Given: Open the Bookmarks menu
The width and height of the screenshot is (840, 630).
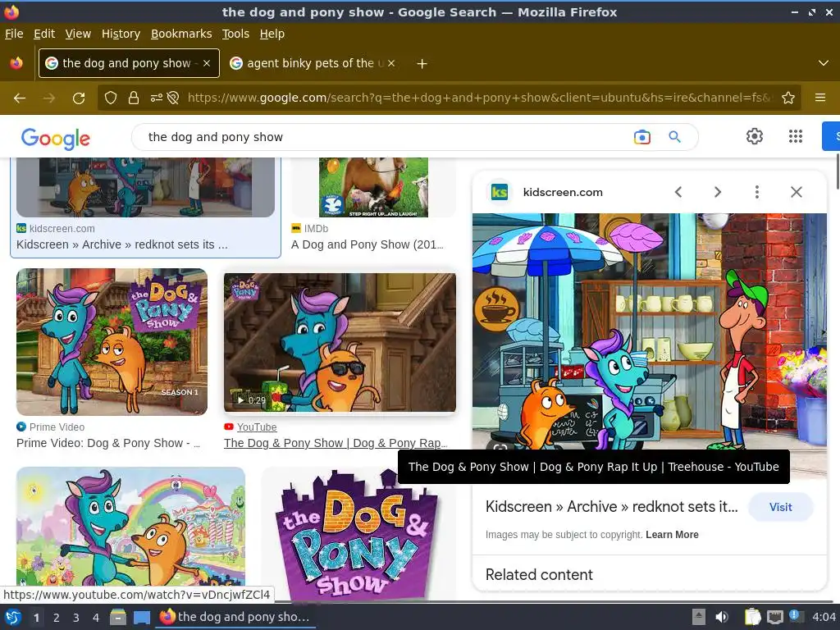Looking at the screenshot, I should 181,34.
